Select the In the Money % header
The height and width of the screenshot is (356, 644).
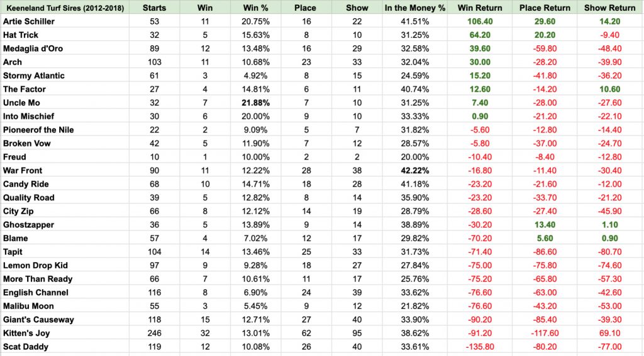click(x=415, y=8)
